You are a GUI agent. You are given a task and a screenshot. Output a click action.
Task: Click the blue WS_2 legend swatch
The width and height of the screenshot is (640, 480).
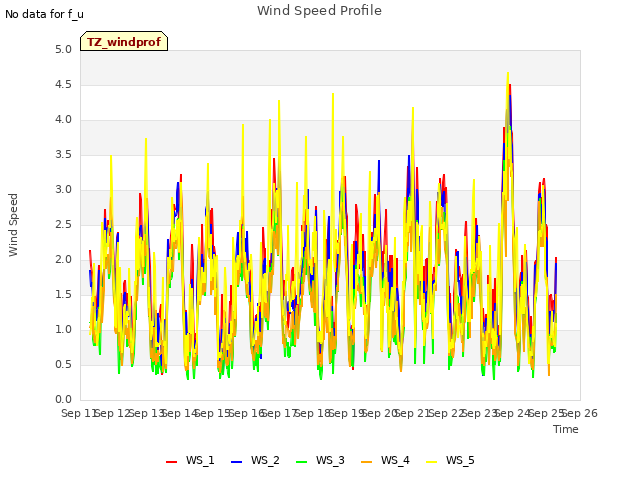click(x=236, y=462)
